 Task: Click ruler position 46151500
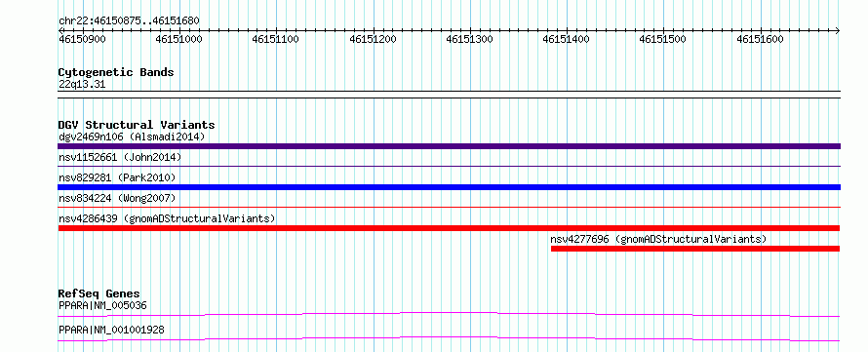click(662, 39)
